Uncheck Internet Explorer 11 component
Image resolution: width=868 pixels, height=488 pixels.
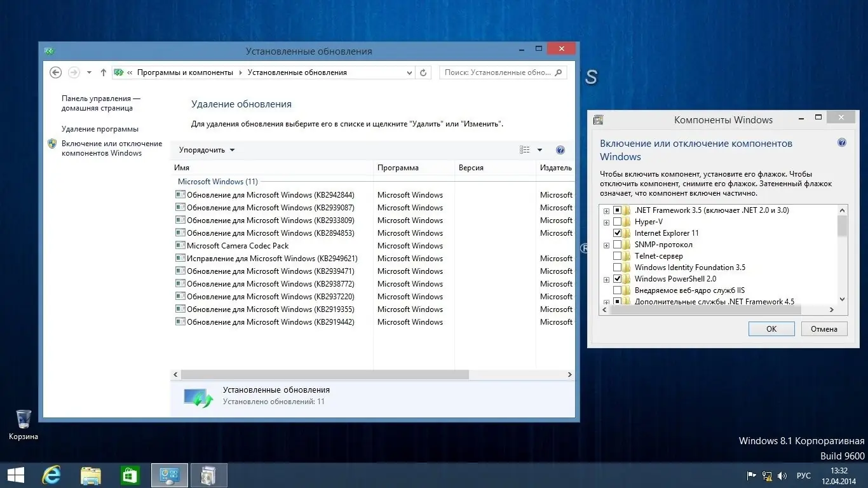(x=617, y=233)
